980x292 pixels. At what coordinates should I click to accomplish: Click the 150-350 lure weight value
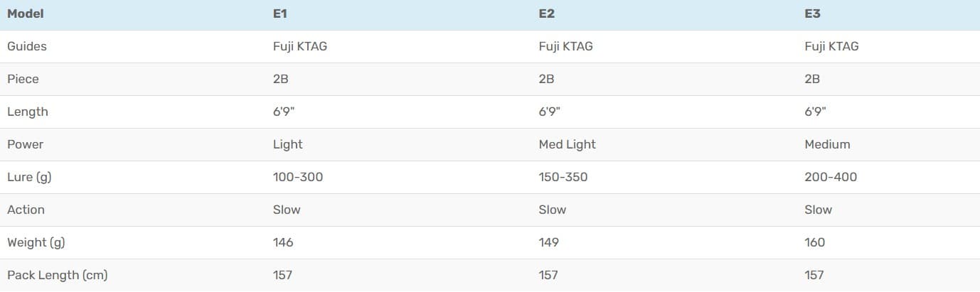coord(563,177)
